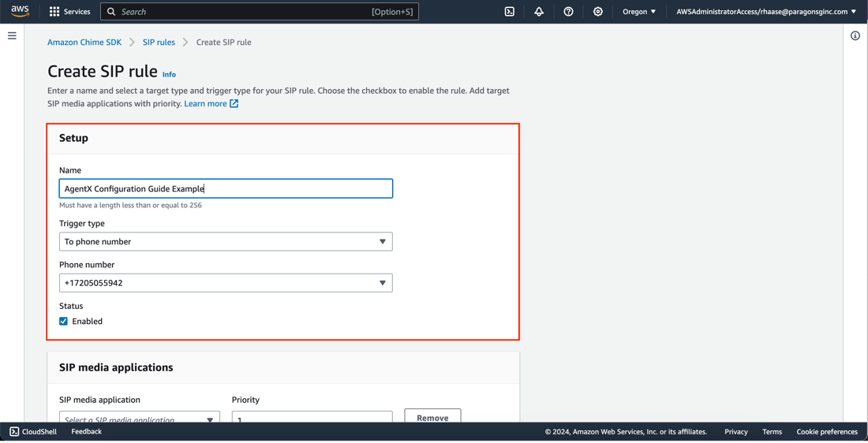Click the 'Setup' section heading
Image resolution: width=868 pixels, height=443 pixels.
coord(73,138)
